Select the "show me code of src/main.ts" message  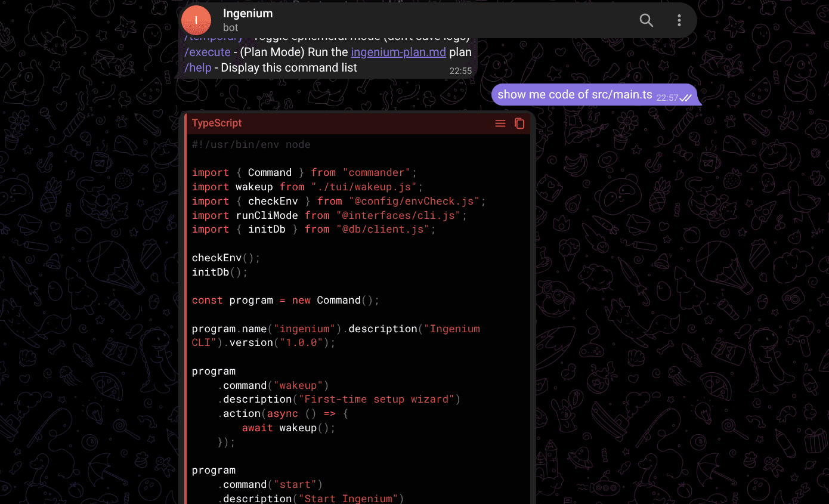coord(575,94)
